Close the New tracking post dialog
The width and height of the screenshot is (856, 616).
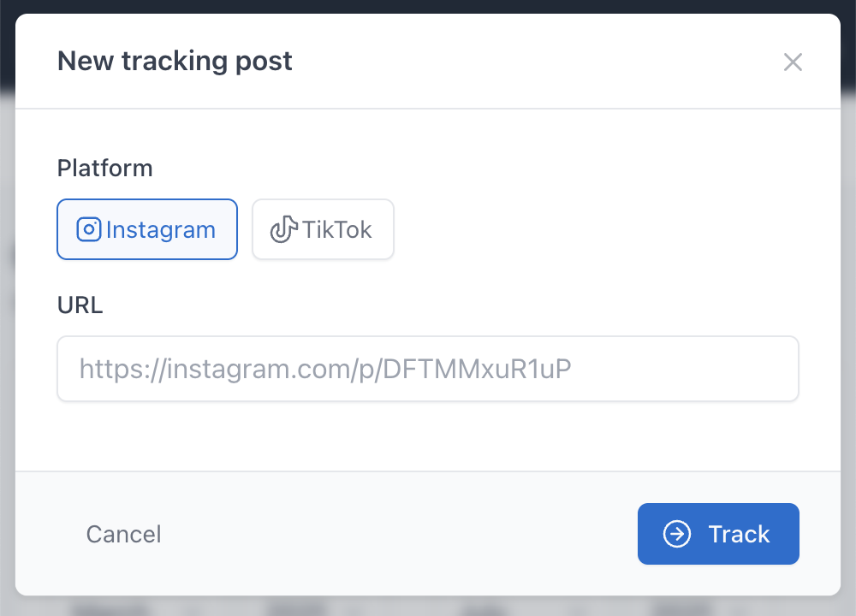pyautogui.click(x=793, y=62)
